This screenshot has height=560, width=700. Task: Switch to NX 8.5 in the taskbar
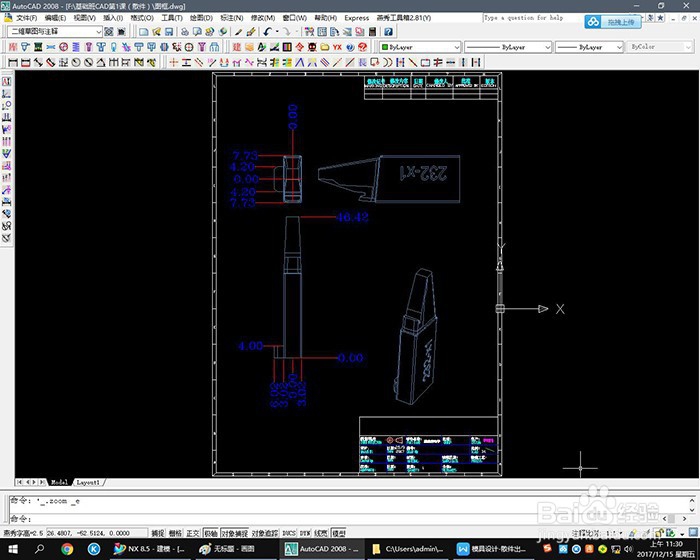click(x=150, y=549)
